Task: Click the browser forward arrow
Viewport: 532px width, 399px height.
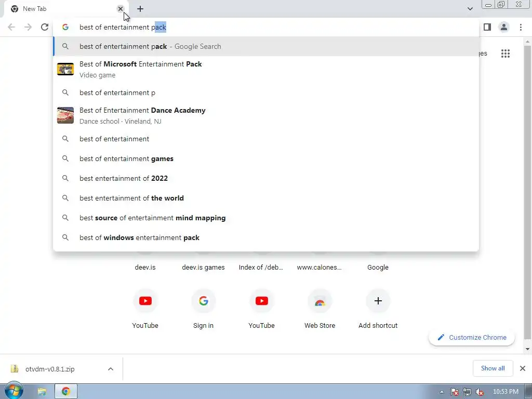Action: [28, 27]
